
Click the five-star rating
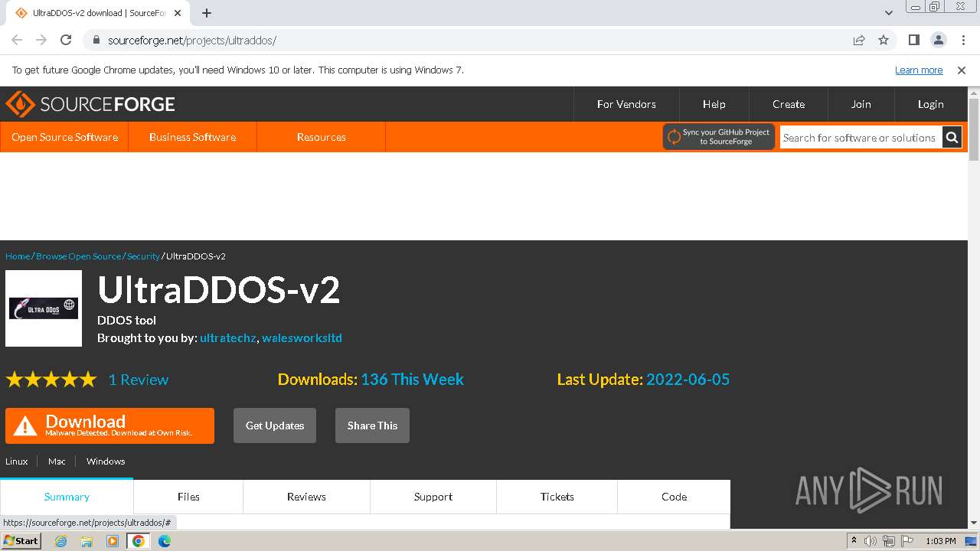click(51, 380)
